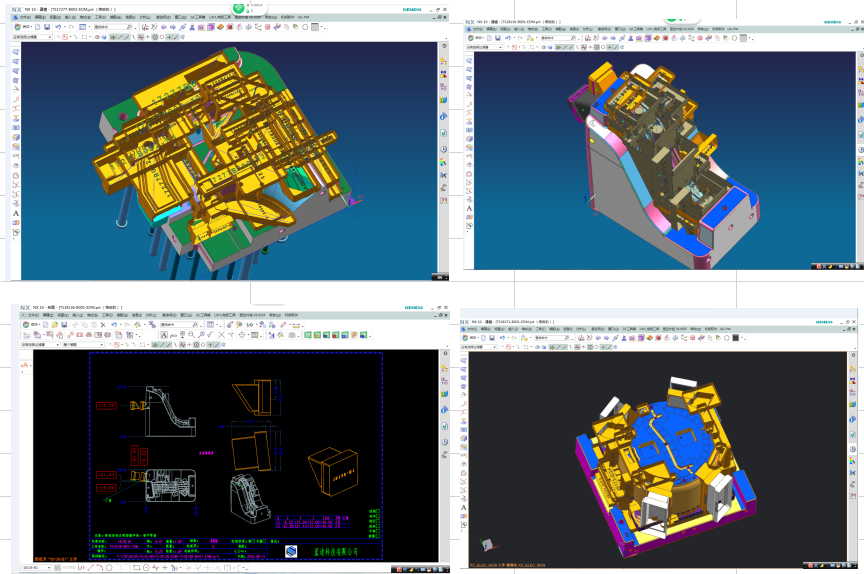Toggle snap midpoint option in top-right selection bar
864x574 pixels.
(x=573, y=47)
